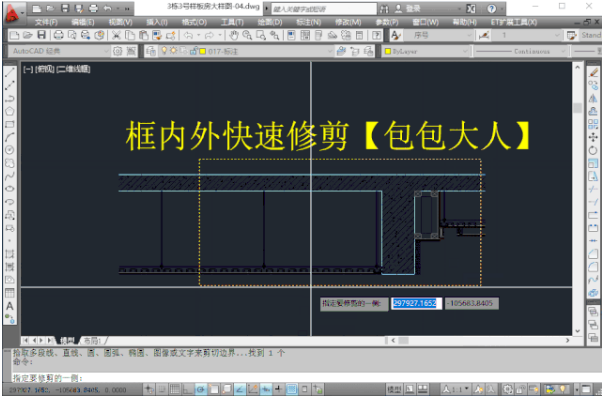
Task: Switch to the 布局1 layout tab
Action: (93, 340)
